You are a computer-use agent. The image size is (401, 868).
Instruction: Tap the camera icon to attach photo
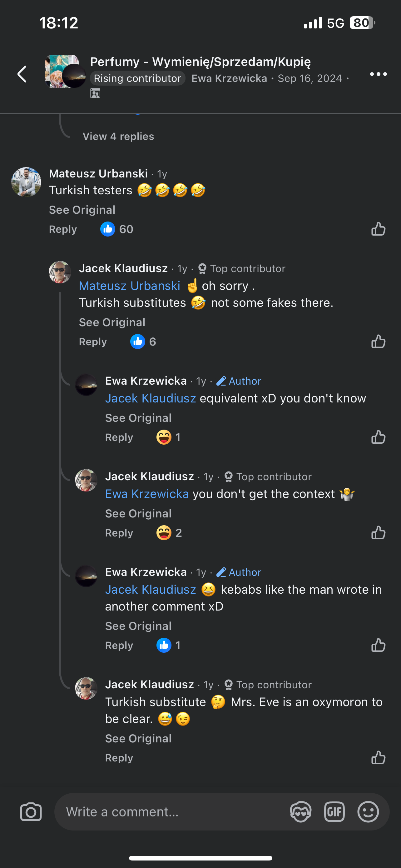point(31,812)
